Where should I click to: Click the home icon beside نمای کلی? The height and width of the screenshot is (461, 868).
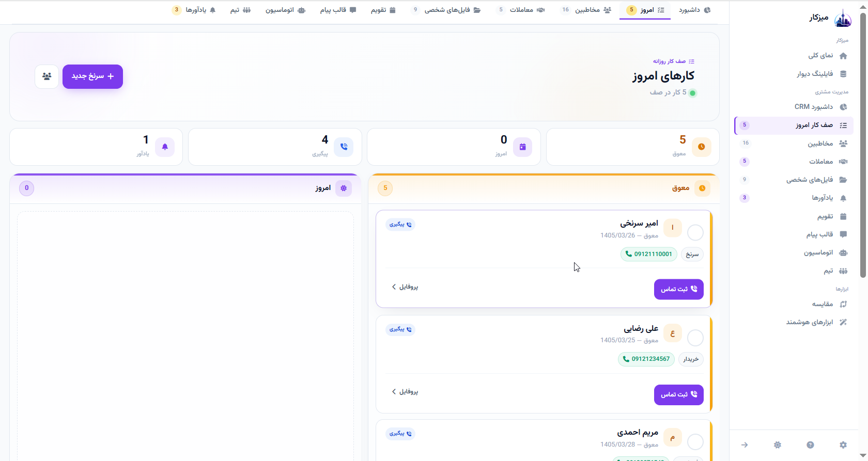pyautogui.click(x=843, y=55)
